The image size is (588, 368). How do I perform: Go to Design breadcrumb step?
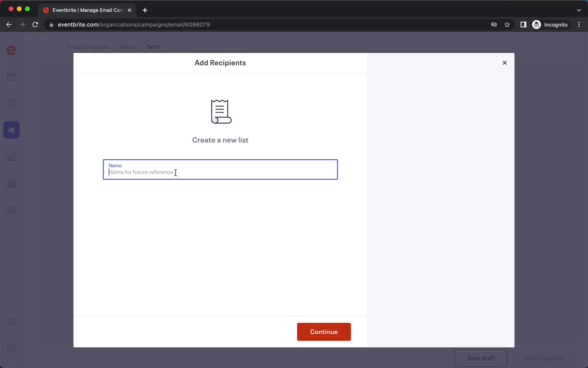pyautogui.click(x=128, y=47)
